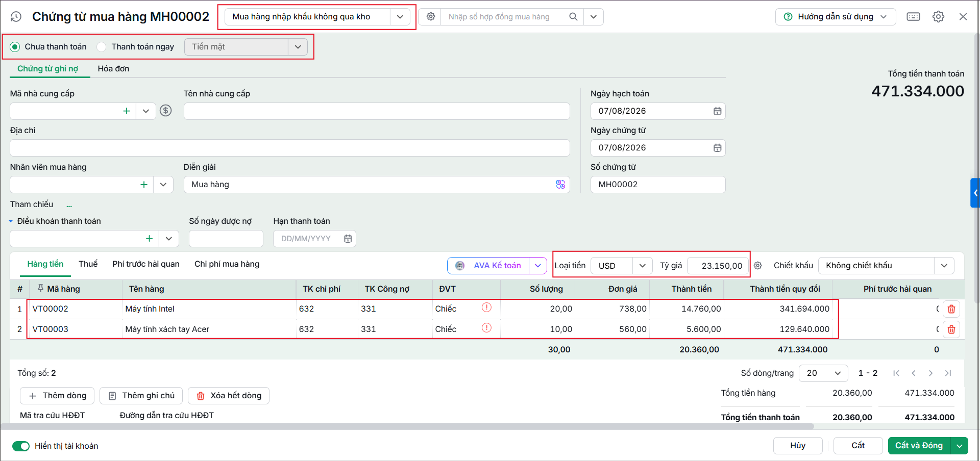Open the keyboard shortcuts icon
Image resolution: width=980 pixels, height=461 pixels.
[x=913, y=17]
